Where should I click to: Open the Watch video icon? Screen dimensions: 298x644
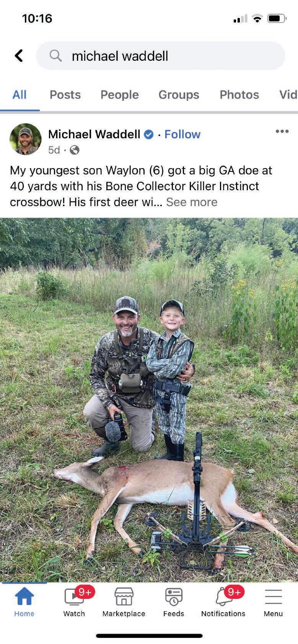74,597
